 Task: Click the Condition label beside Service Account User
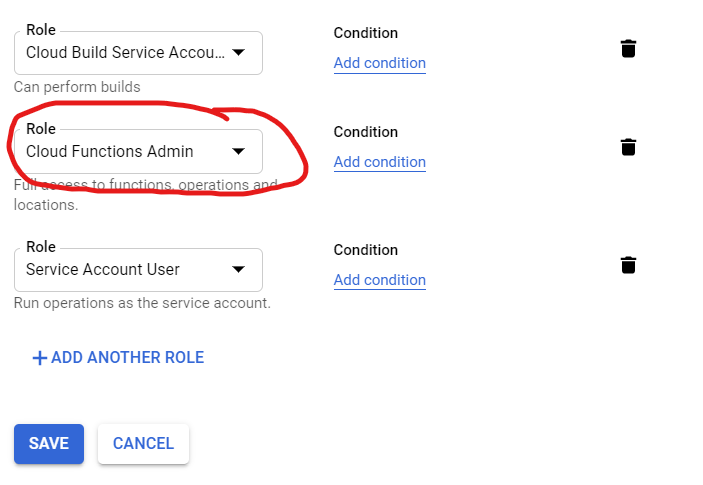tap(366, 250)
